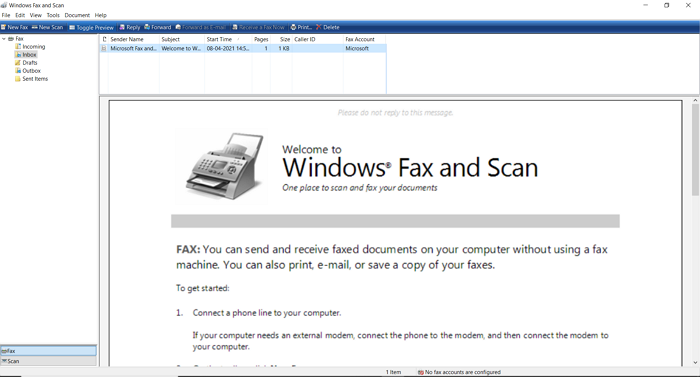Click the fax message row icon
The width and height of the screenshot is (700, 377).
click(x=104, y=48)
